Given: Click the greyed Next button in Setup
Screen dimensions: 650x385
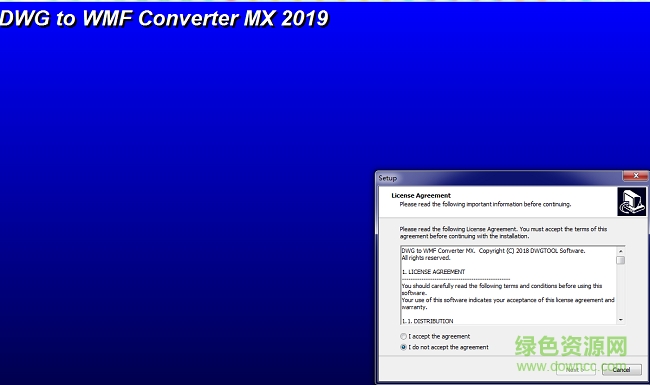Looking at the screenshot, I should (x=576, y=370).
